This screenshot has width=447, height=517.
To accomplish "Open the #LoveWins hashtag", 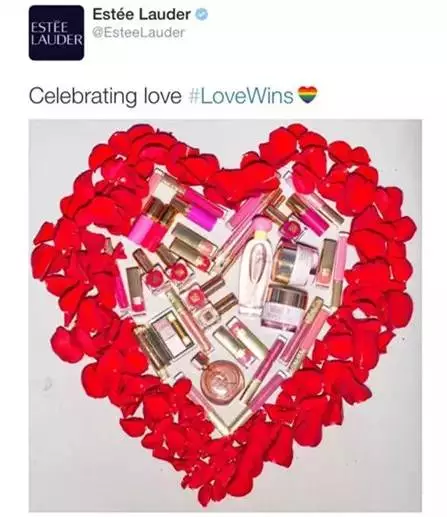I will (241, 96).
